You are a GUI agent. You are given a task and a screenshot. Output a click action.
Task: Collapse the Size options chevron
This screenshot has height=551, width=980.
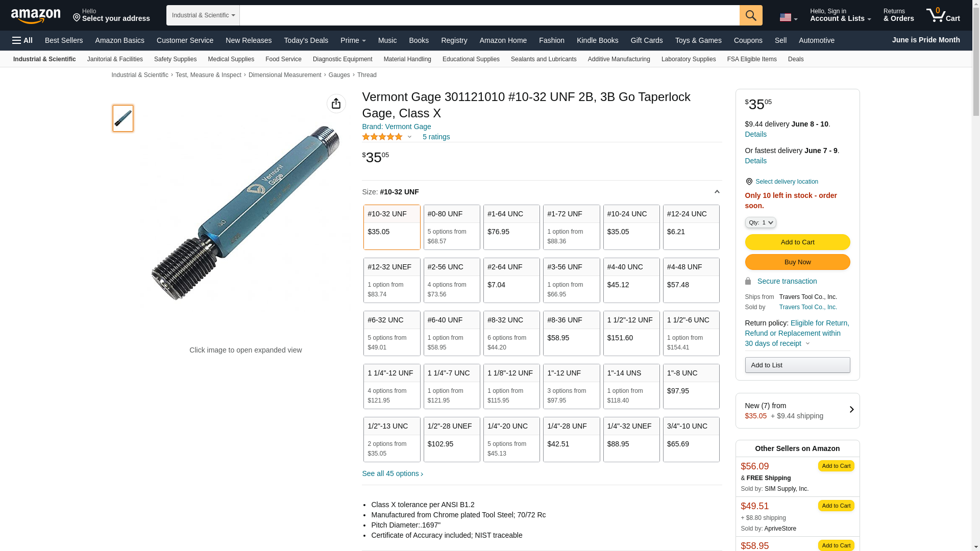pos(717,192)
